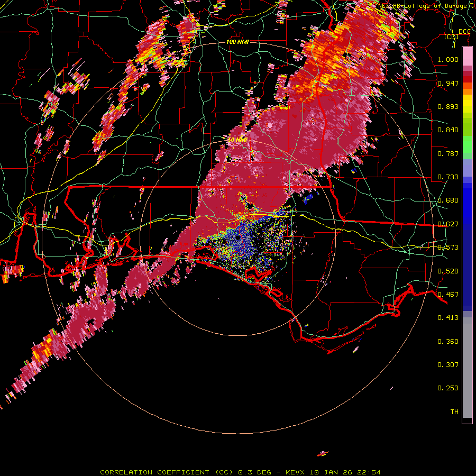Click the 1.000 value on the scale
The height and width of the screenshot is (476, 476).
[x=448, y=59]
